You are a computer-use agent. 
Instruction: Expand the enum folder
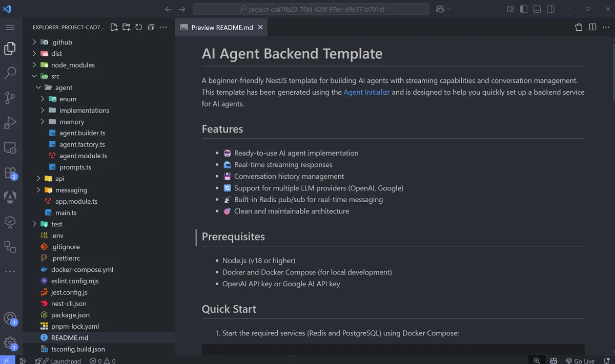[x=43, y=99]
